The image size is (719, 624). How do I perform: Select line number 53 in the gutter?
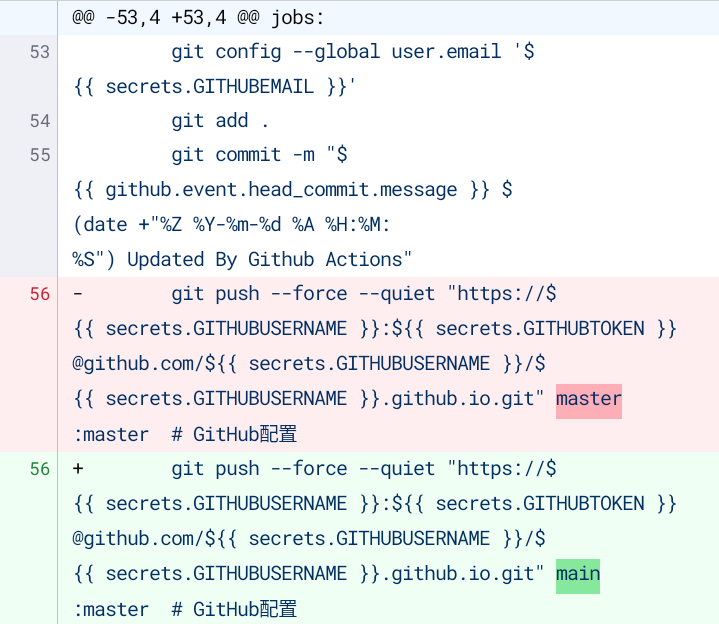40,52
